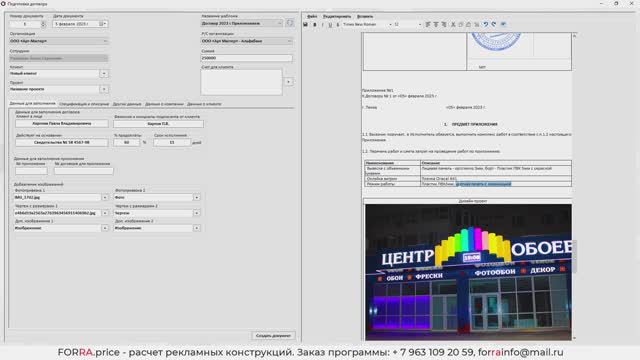Switch to Данные для заполнения tab
Image resolution: width=640 pixels, height=360 pixels.
[x=33, y=104]
